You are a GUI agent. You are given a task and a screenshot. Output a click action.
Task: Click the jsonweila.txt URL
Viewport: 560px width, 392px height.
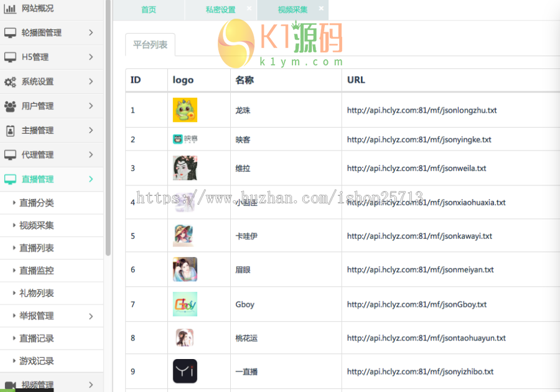416,168
